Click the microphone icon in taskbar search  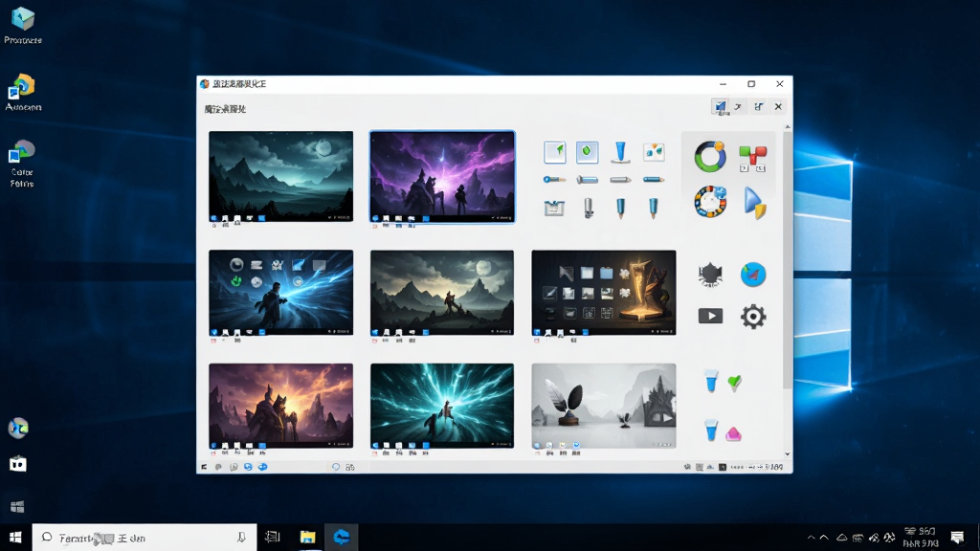(241, 538)
